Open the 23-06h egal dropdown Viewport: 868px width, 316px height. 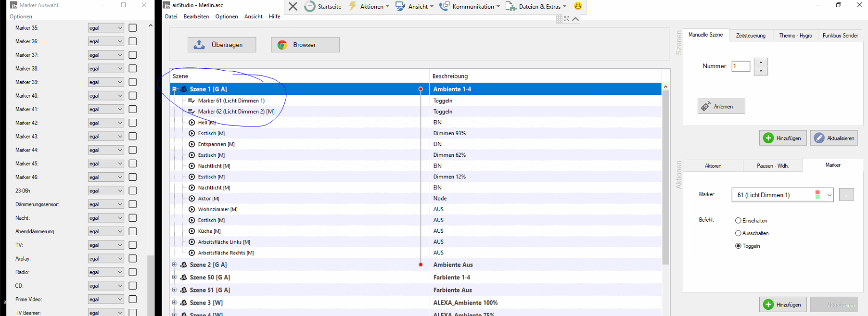106,191
